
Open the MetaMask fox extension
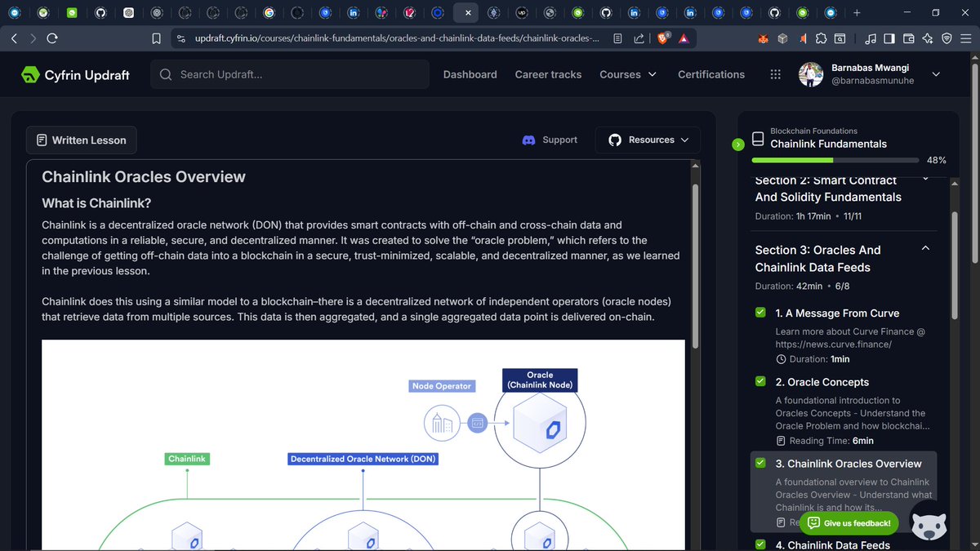tap(763, 38)
